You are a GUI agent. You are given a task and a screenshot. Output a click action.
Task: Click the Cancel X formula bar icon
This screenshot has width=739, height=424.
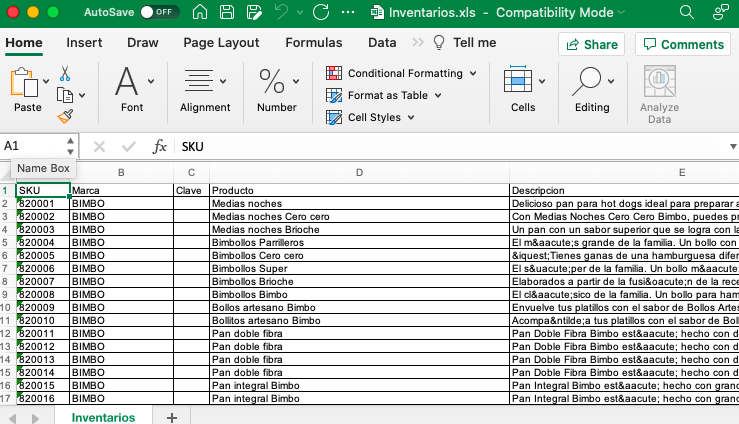(x=99, y=147)
